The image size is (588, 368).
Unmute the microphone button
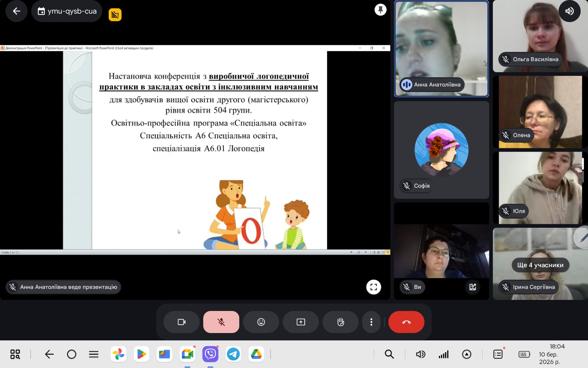221,322
